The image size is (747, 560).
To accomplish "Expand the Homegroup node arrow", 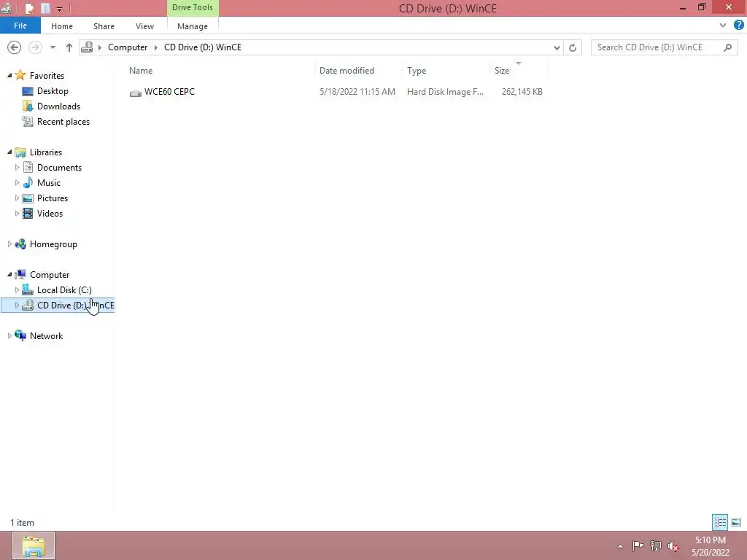I will (x=9, y=244).
